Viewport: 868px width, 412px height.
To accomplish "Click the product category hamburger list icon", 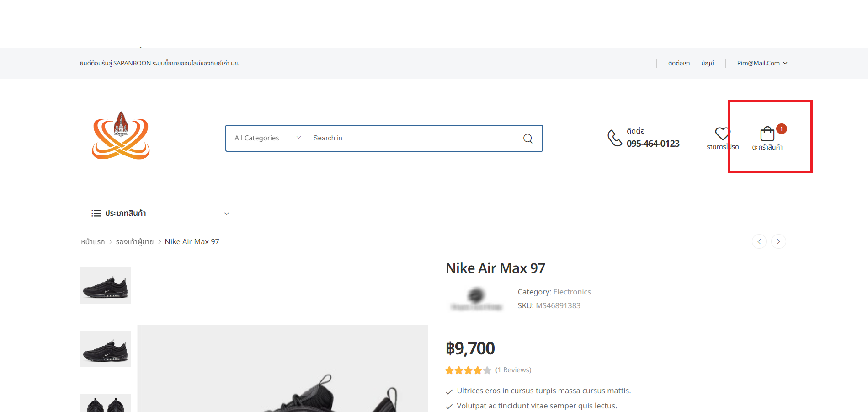I will (x=96, y=213).
